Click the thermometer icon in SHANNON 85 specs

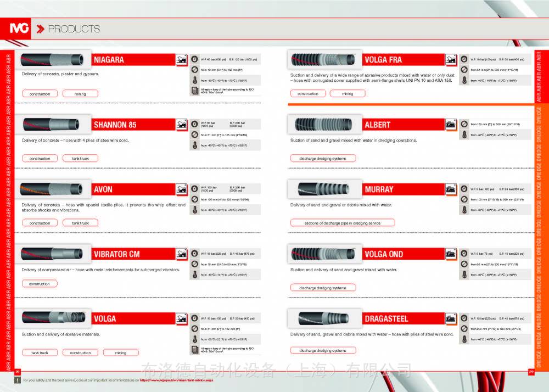194,145
